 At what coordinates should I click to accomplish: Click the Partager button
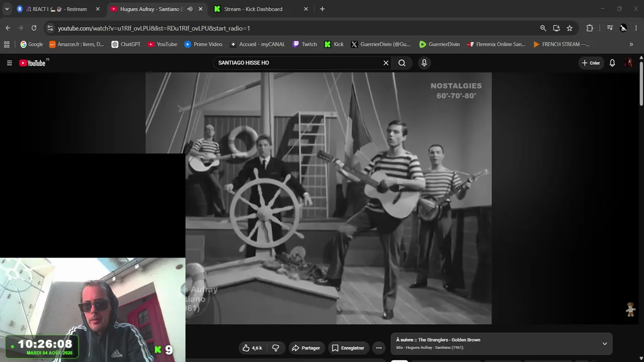pyautogui.click(x=306, y=348)
